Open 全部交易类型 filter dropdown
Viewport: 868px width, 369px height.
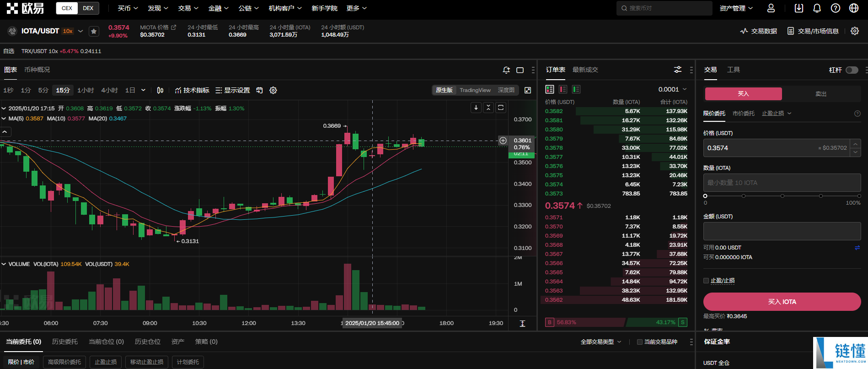coord(601,342)
